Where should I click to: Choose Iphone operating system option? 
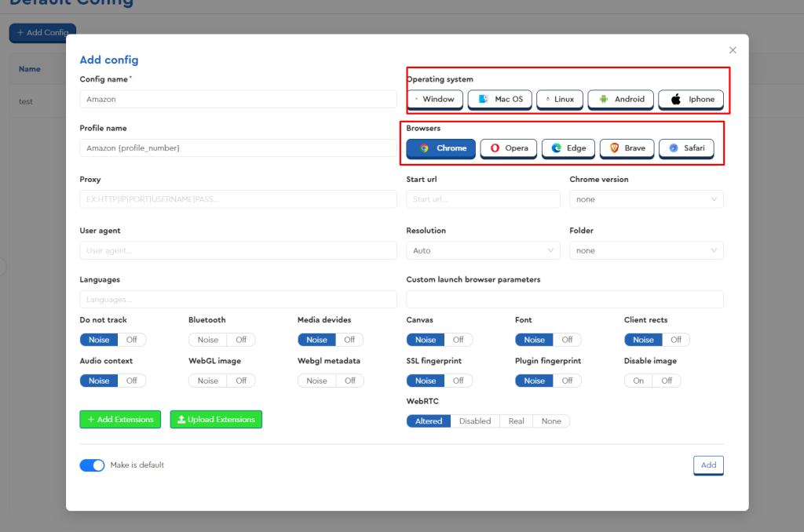pyautogui.click(x=691, y=100)
